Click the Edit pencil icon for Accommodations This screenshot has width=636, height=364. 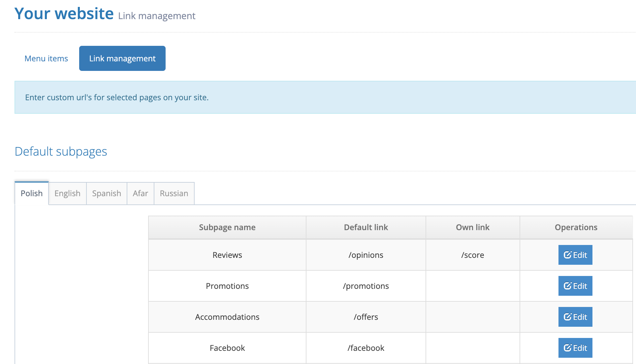[x=567, y=317]
